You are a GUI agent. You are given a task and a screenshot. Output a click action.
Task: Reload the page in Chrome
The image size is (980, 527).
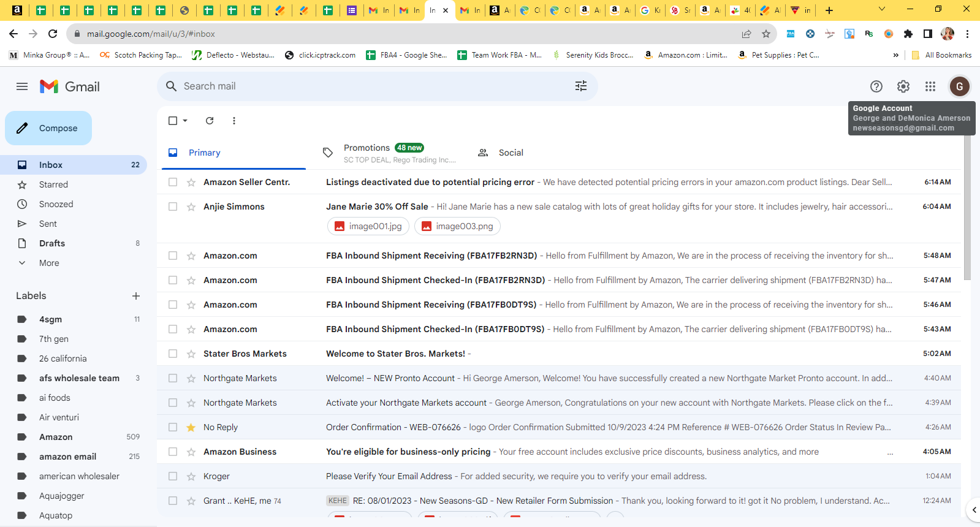(x=53, y=34)
